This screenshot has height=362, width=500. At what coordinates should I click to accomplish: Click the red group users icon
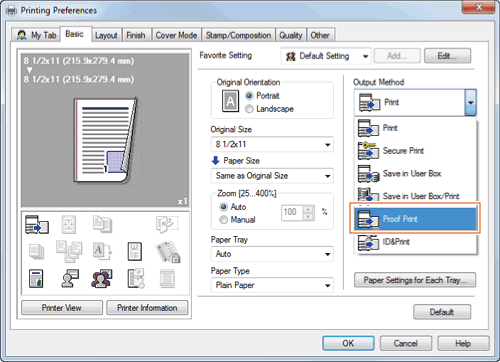tap(102, 278)
